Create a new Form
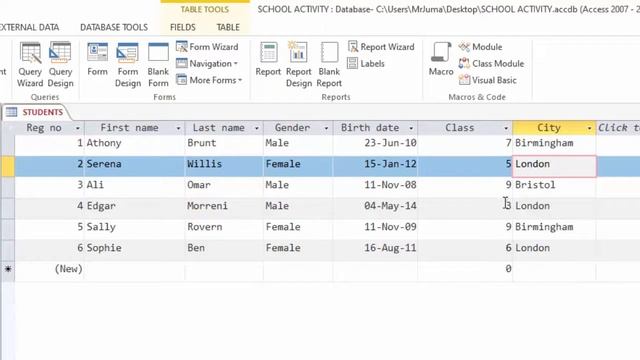 (97, 60)
